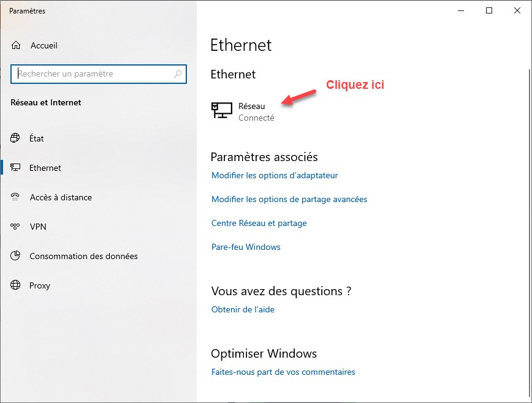Click the État globe icon
This screenshot has height=403, width=532.
(16, 138)
